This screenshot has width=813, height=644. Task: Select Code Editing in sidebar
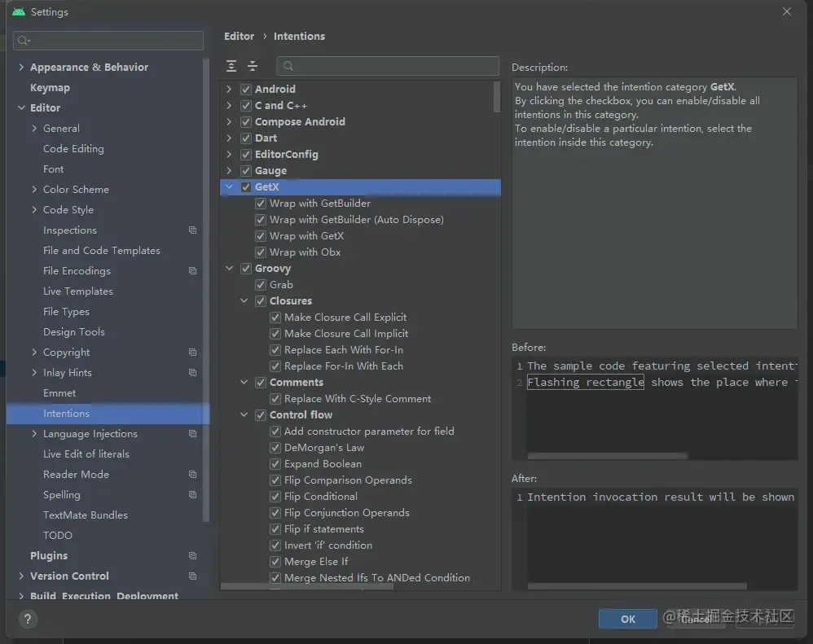[73, 149]
